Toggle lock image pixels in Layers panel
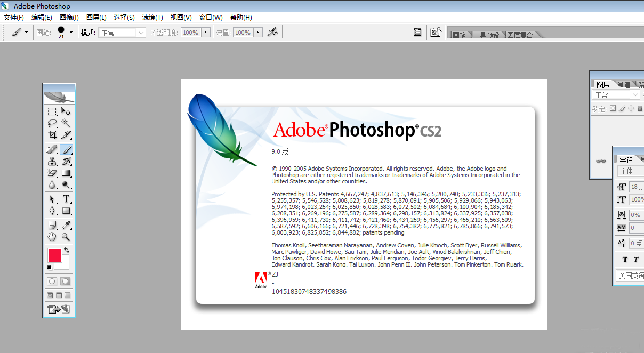This screenshot has width=644, height=353. click(x=622, y=108)
